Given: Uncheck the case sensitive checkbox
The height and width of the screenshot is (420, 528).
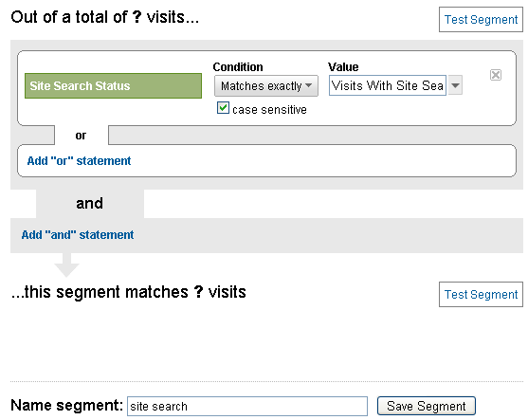Looking at the screenshot, I should (223, 108).
